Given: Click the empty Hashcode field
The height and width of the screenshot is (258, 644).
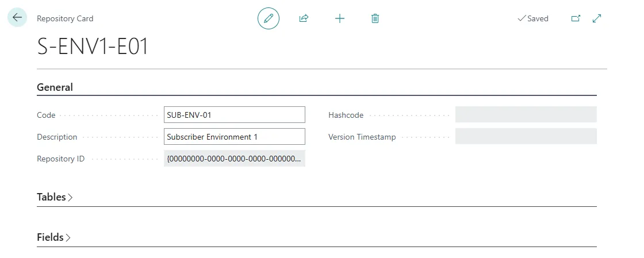Looking at the screenshot, I should click(526, 115).
